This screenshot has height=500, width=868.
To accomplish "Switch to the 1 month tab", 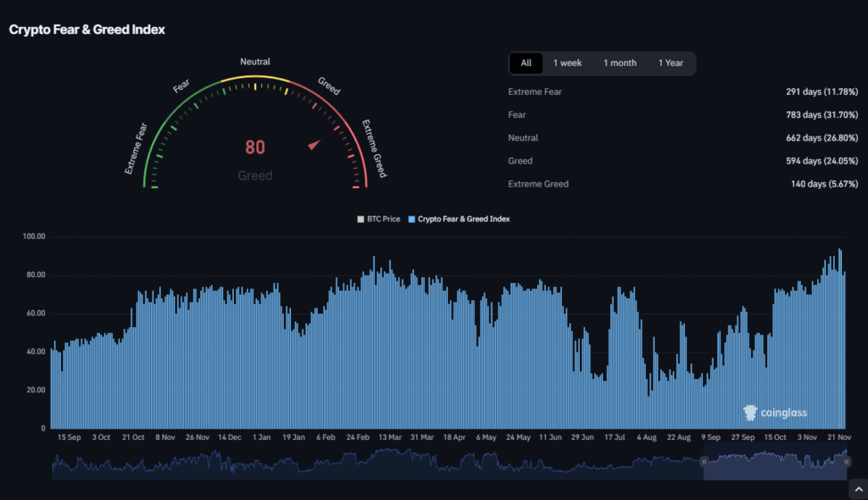I will (620, 63).
